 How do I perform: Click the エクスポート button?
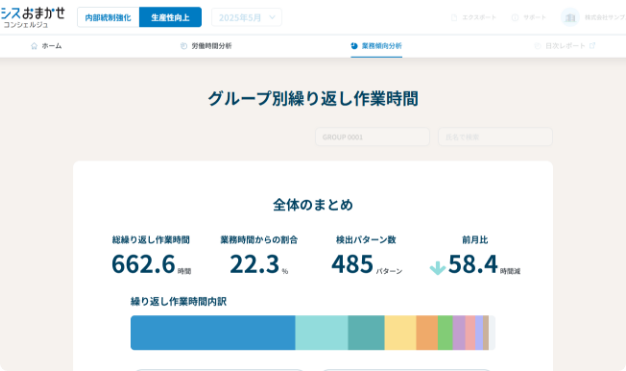pos(473,18)
